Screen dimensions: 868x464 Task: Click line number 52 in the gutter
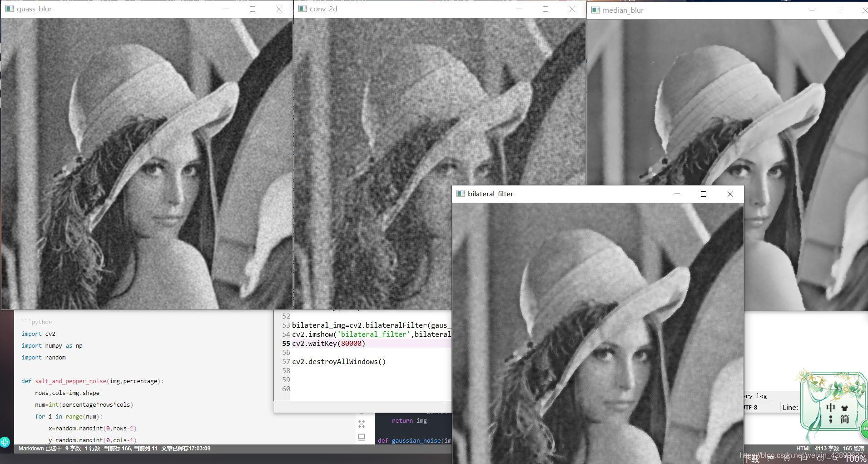[x=286, y=316]
